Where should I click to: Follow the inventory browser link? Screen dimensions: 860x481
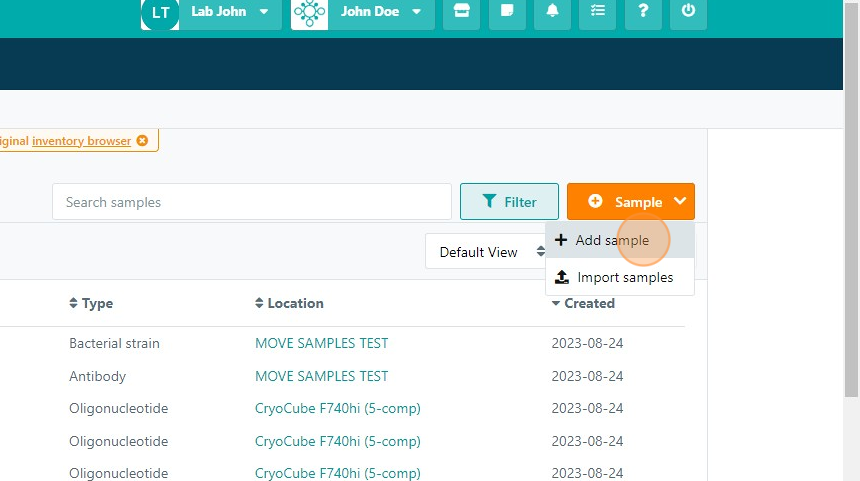tap(81, 141)
